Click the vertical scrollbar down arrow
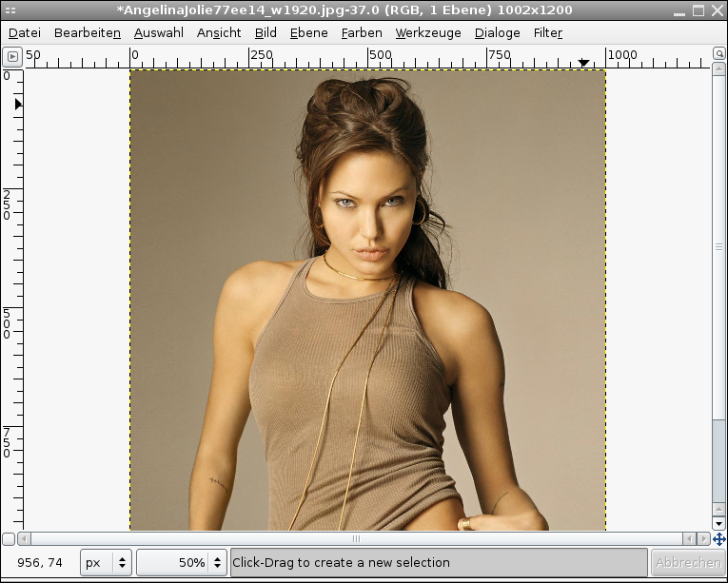This screenshot has height=583, width=728. point(718,523)
